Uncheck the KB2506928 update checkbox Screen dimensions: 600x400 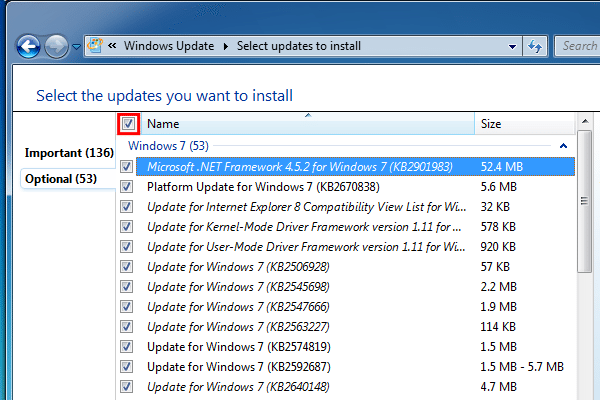click(x=127, y=267)
